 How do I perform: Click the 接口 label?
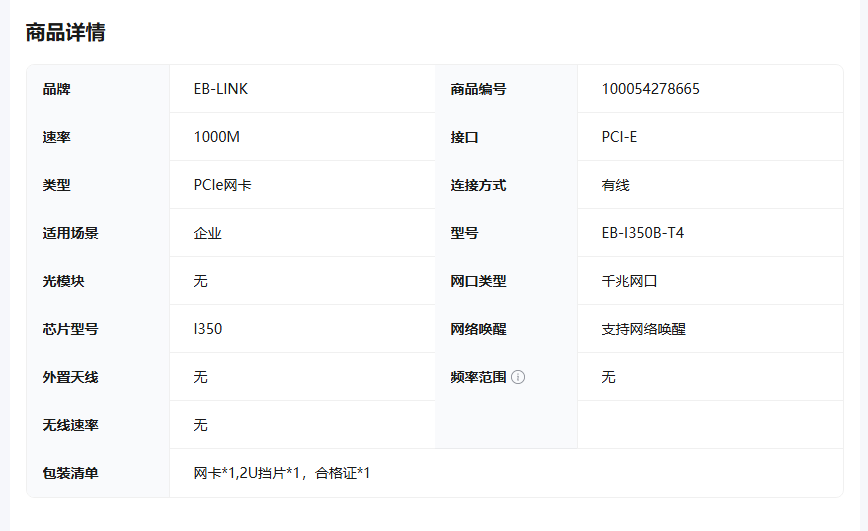pos(464,137)
